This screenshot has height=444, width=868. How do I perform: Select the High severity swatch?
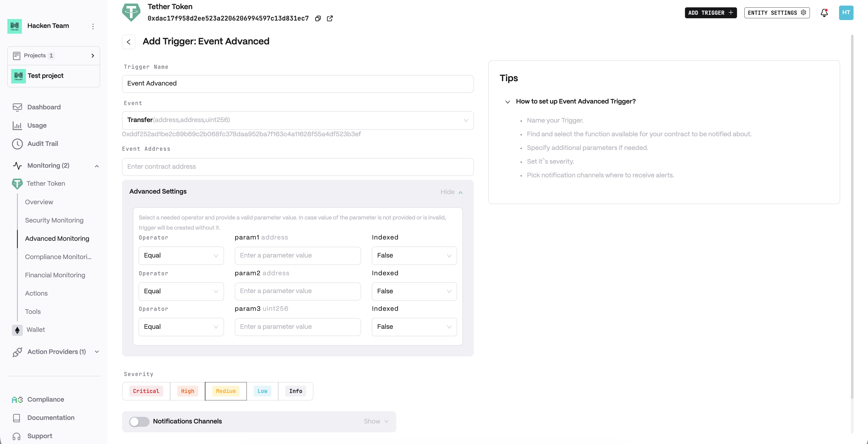(187, 391)
